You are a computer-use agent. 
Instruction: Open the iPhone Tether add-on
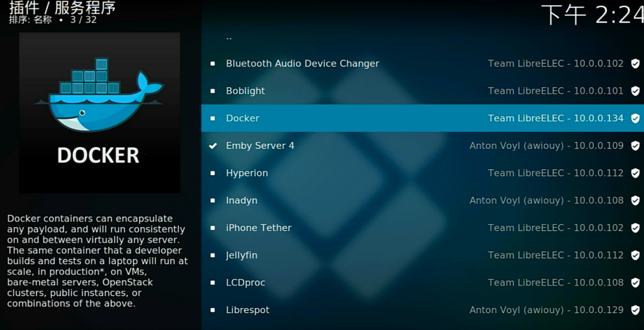pyautogui.click(x=422, y=228)
